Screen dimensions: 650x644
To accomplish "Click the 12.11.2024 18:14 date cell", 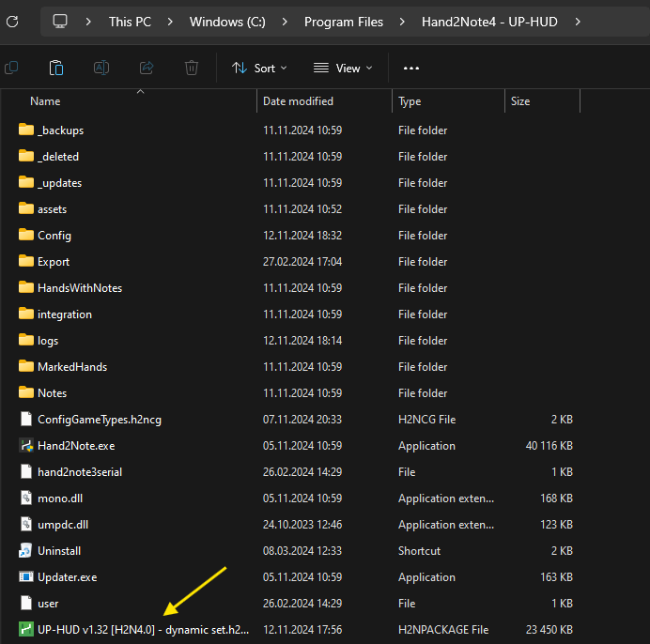I will 302,340.
